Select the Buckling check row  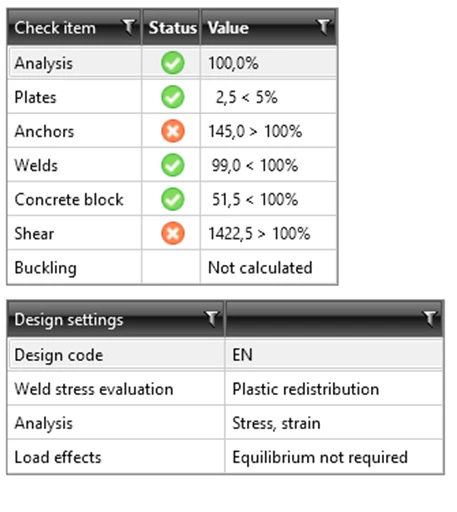tap(172, 267)
